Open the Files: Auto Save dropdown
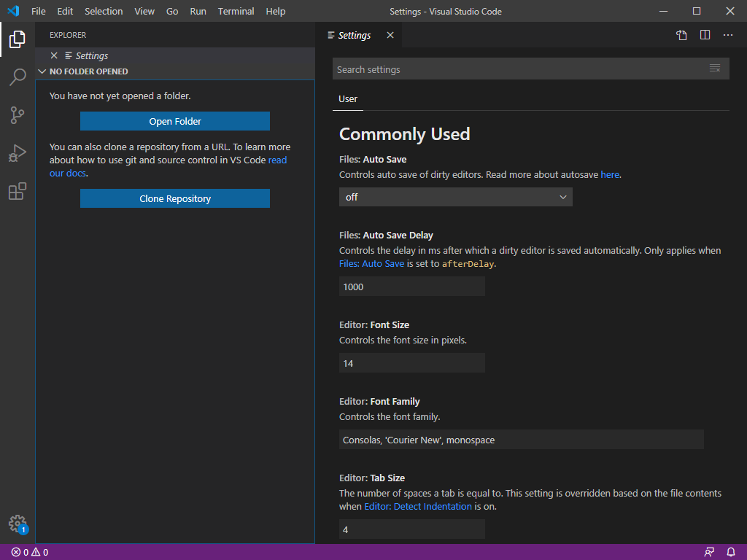 [455, 197]
